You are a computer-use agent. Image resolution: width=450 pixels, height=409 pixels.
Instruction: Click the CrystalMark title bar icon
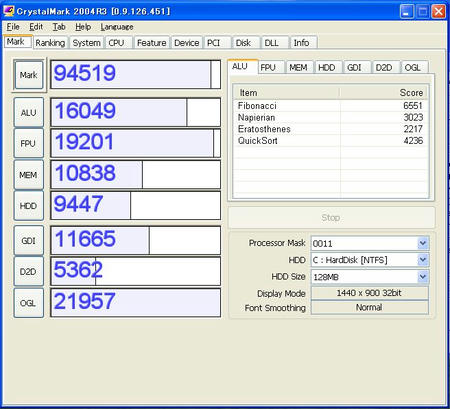point(9,11)
